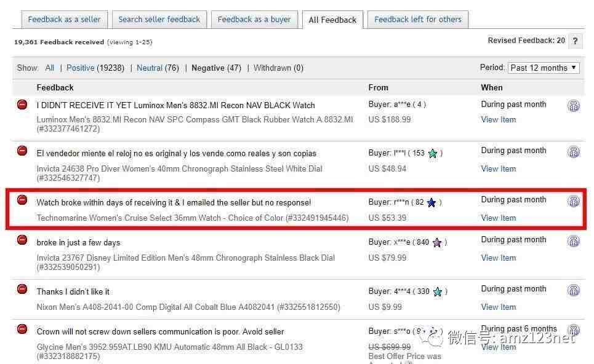View Item for Luminox 8832.MI watch
This screenshot has width=594, height=364.
click(499, 119)
